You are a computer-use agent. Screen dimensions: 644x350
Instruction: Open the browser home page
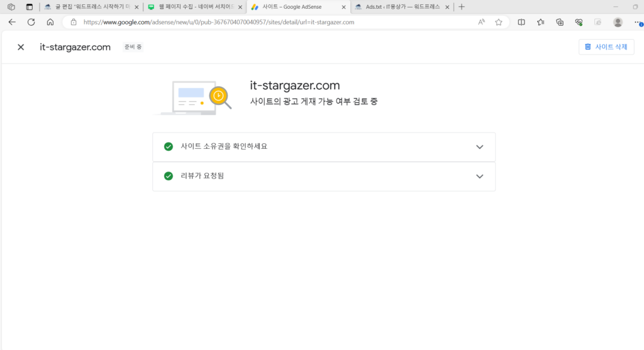pyautogui.click(x=50, y=22)
